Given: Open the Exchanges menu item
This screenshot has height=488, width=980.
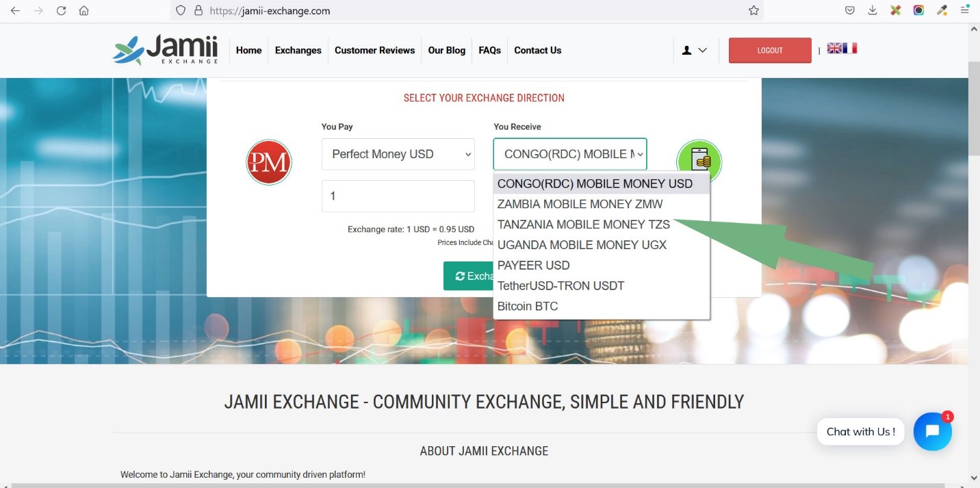Looking at the screenshot, I should click(x=298, y=51).
